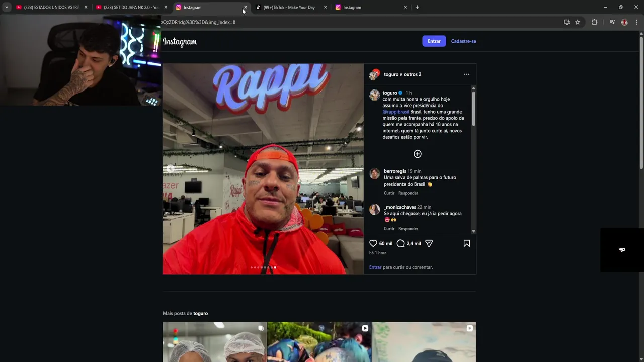
Task: Click Responder under the _monicachaves comment
Action: click(408, 229)
